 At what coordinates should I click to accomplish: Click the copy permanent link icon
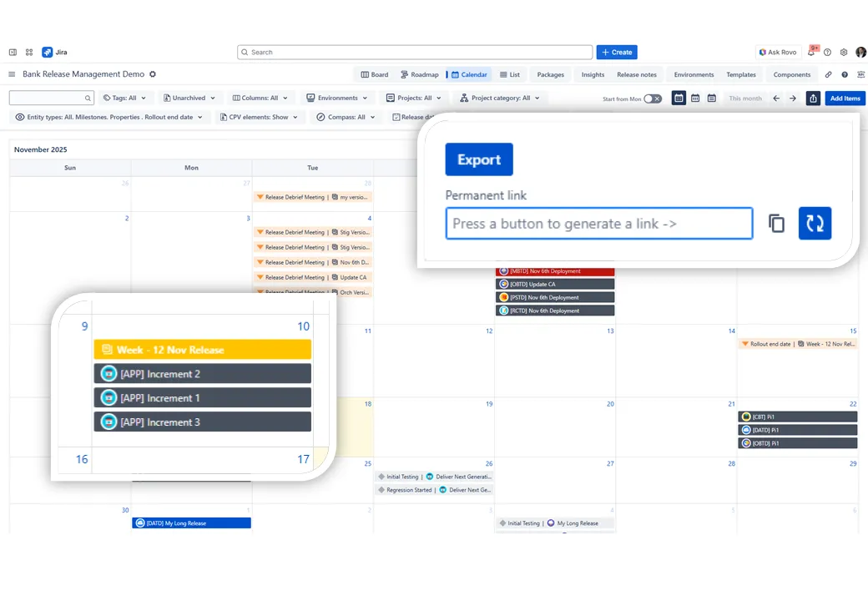click(x=776, y=224)
